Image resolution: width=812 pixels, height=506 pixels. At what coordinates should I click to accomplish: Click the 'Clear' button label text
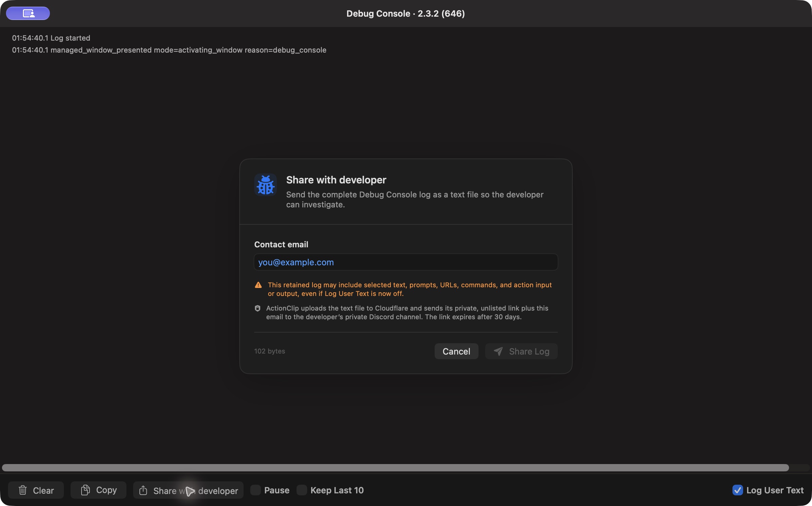43,491
